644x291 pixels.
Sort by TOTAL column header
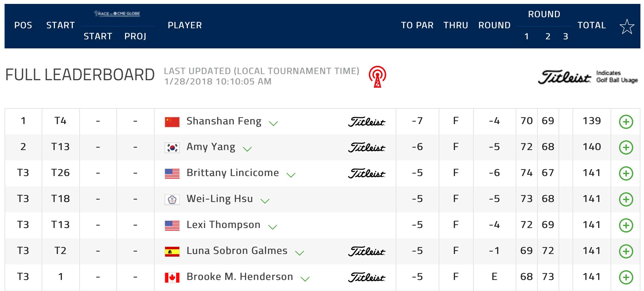tap(592, 25)
